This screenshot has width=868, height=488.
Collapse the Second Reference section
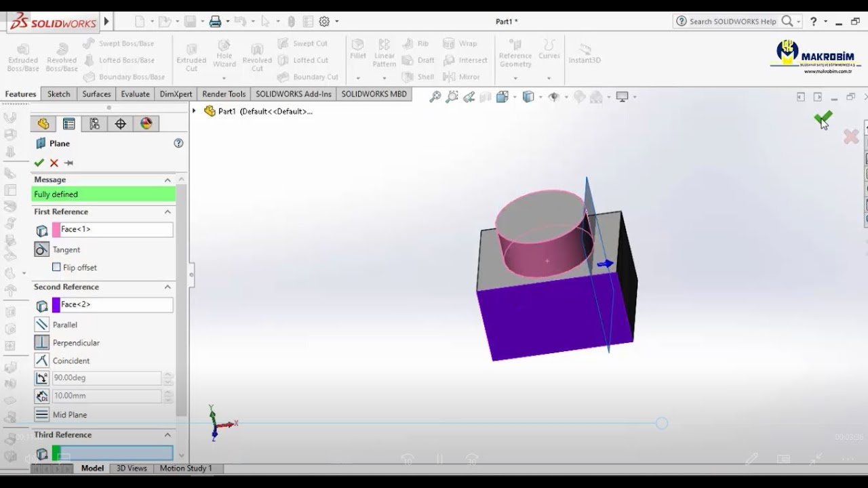pyautogui.click(x=167, y=287)
